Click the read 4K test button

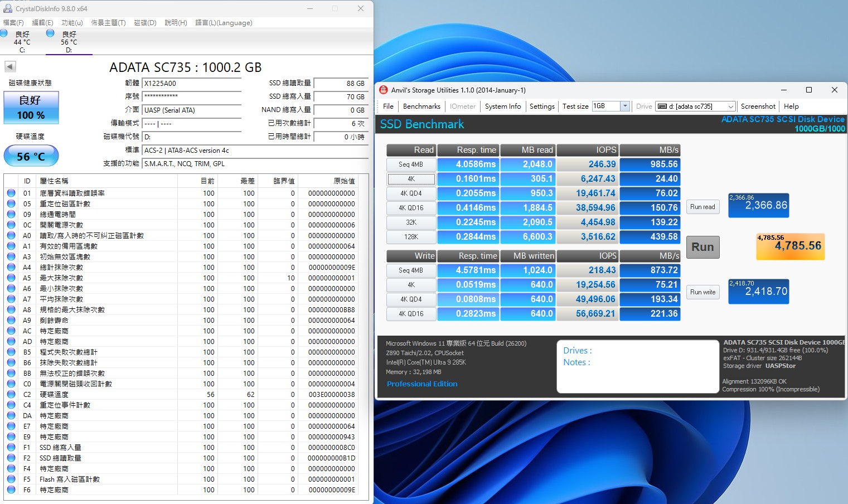(x=411, y=179)
